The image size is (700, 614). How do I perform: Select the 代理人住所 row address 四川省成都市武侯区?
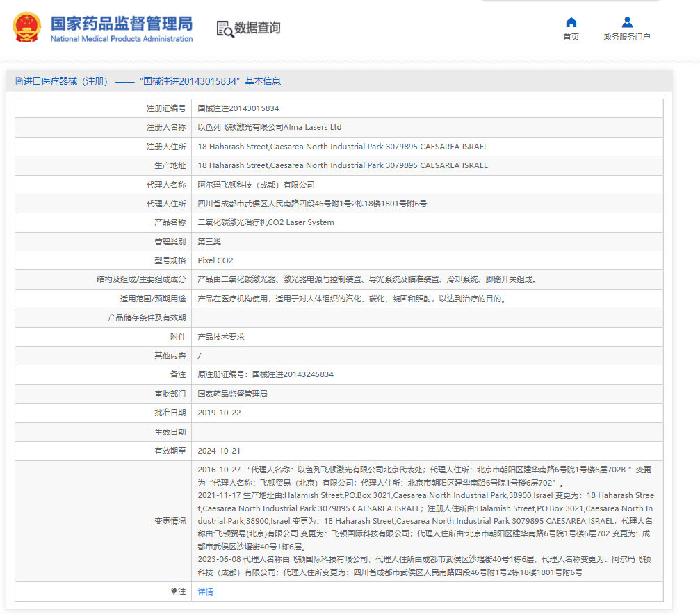[x=312, y=204]
